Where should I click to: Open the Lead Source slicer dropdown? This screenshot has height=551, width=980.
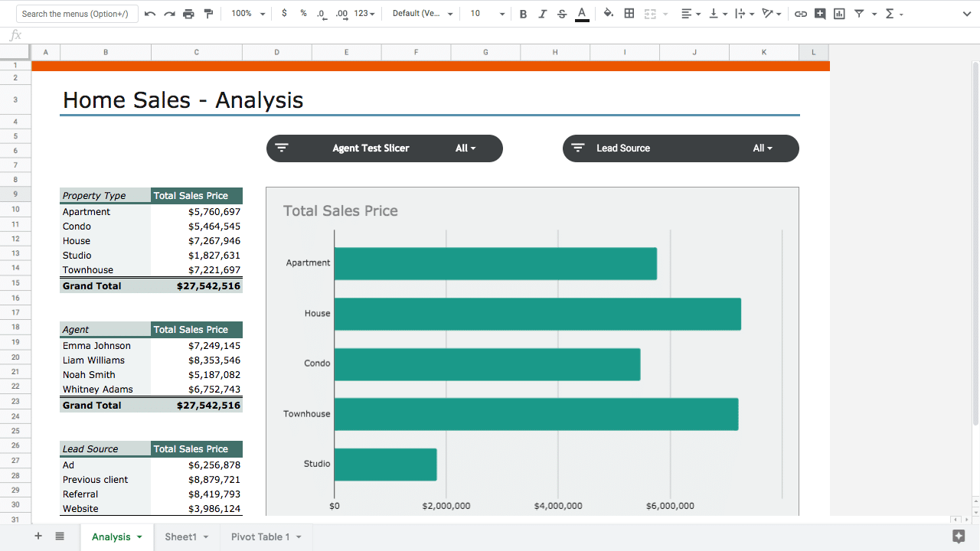tap(763, 148)
